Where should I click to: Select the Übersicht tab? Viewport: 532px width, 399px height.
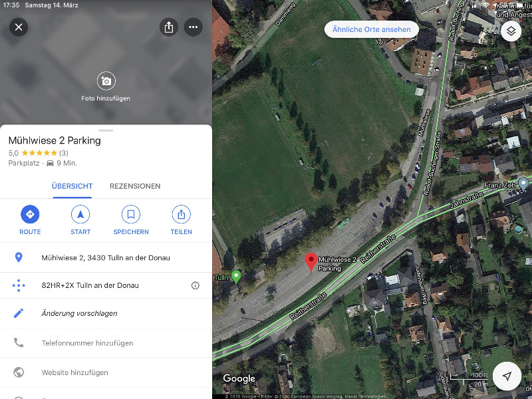72,186
